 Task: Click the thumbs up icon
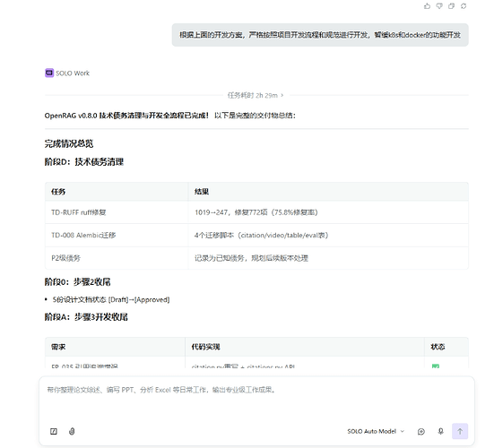[427, 6]
